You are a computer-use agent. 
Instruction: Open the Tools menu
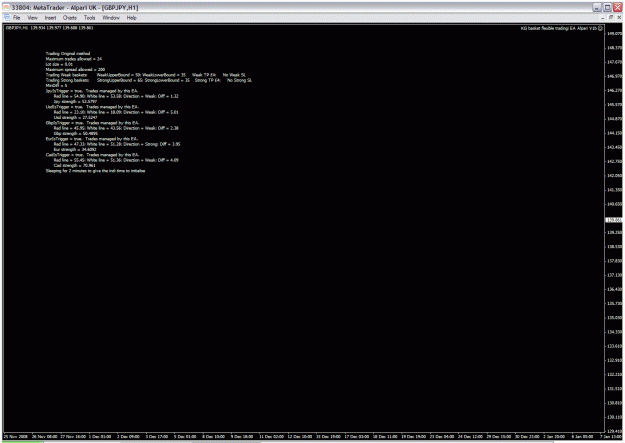89,18
